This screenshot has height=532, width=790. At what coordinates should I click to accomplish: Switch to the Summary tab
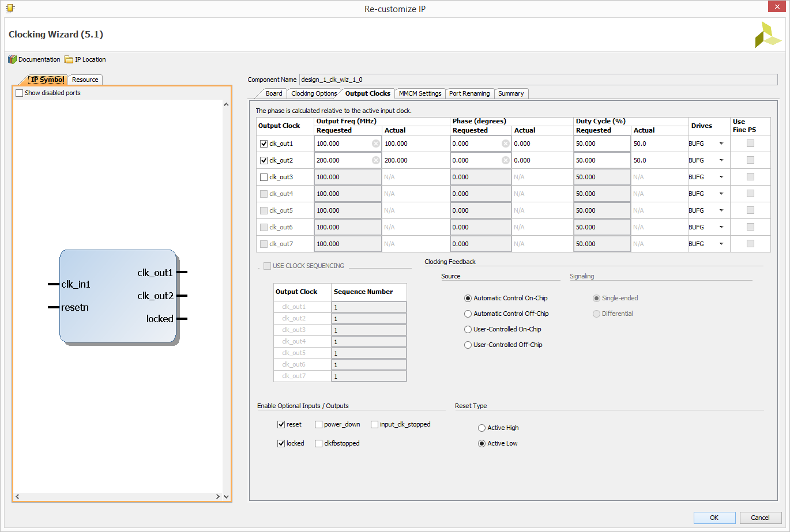[x=511, y=93]
